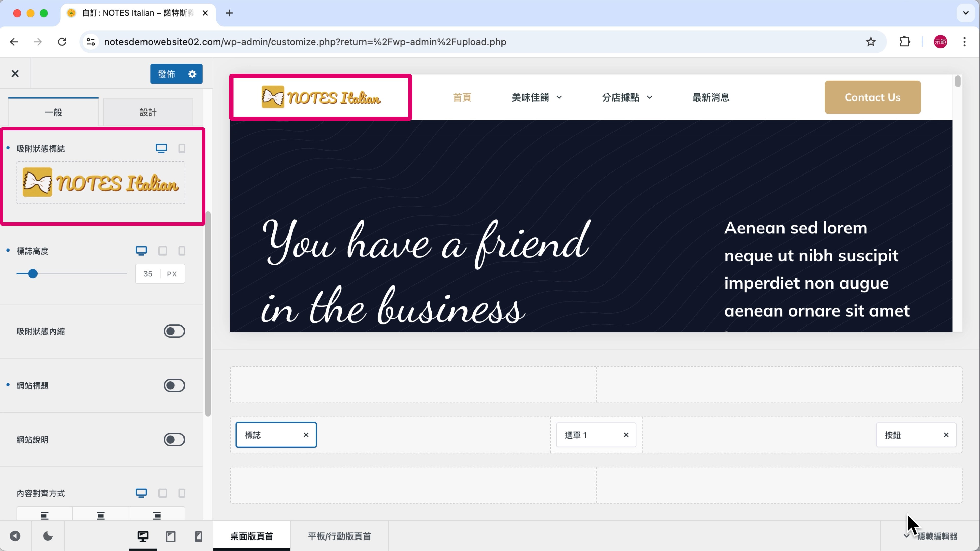Click the Contact Us button
The height and width of the screenshot is (551, 980).
pyautogui.click(x=872, y=97)
